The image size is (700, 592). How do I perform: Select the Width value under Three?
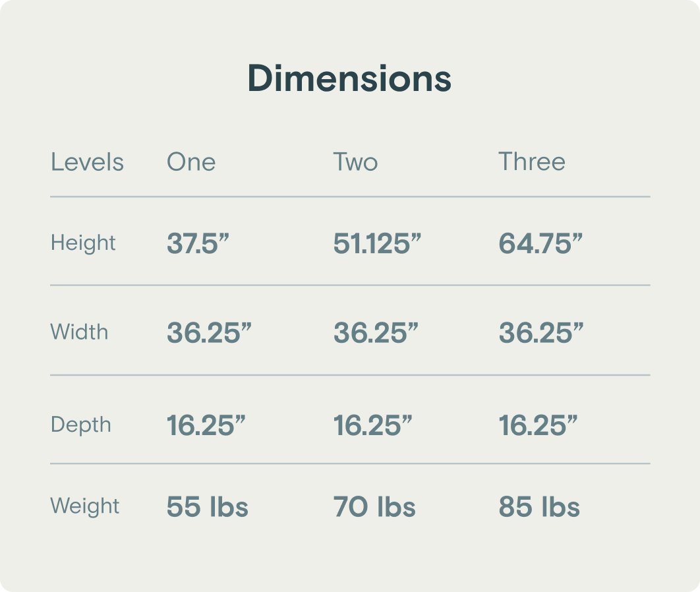(x=541, y=333)
